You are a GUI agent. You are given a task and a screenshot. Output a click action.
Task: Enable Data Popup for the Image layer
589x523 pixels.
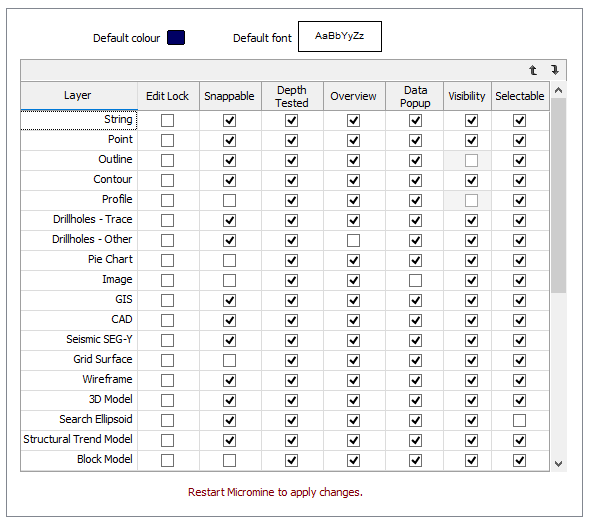point(415,280)
